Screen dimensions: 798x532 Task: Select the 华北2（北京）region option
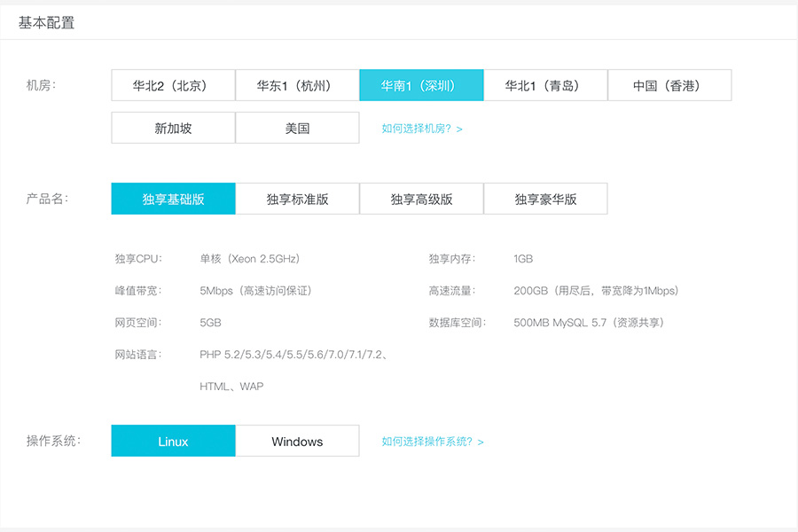pos(173,85)
